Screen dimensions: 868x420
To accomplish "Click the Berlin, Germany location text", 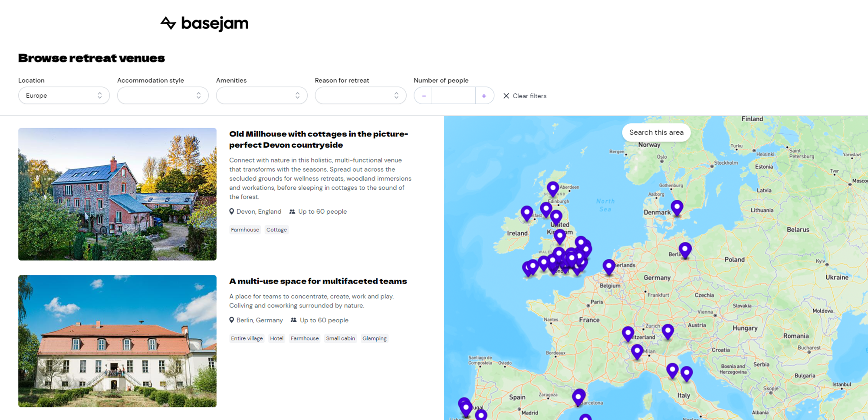I will [260, 320].
